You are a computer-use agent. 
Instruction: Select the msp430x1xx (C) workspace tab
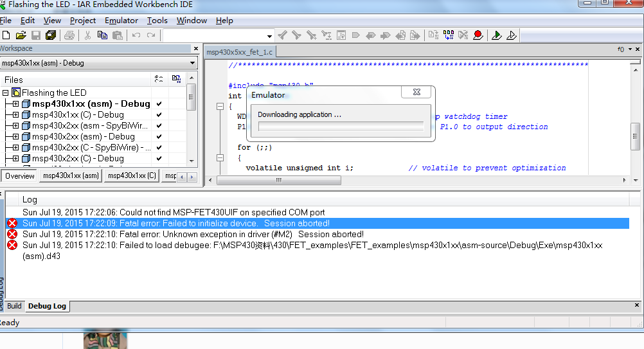(132, 175)
